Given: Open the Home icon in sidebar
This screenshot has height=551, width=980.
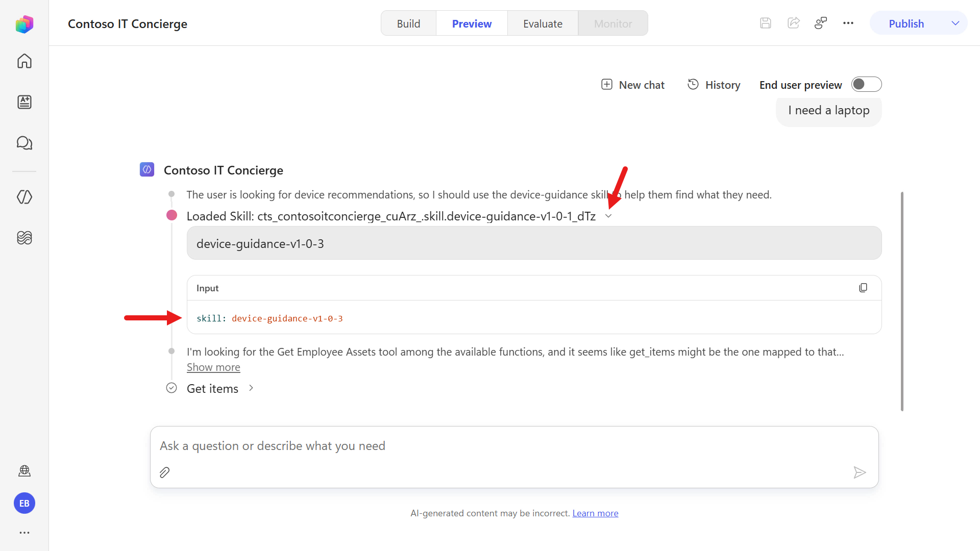Looking at the screenshot, I should tap(24, 61).
